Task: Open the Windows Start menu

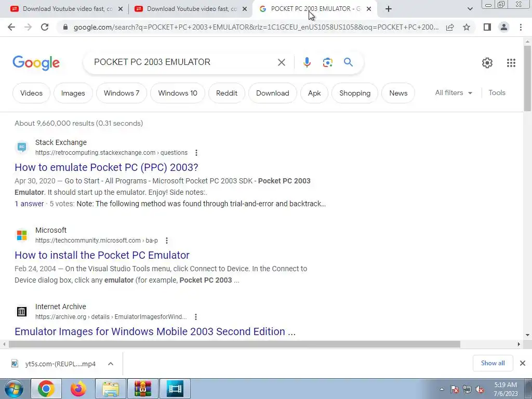Action: 14,389
